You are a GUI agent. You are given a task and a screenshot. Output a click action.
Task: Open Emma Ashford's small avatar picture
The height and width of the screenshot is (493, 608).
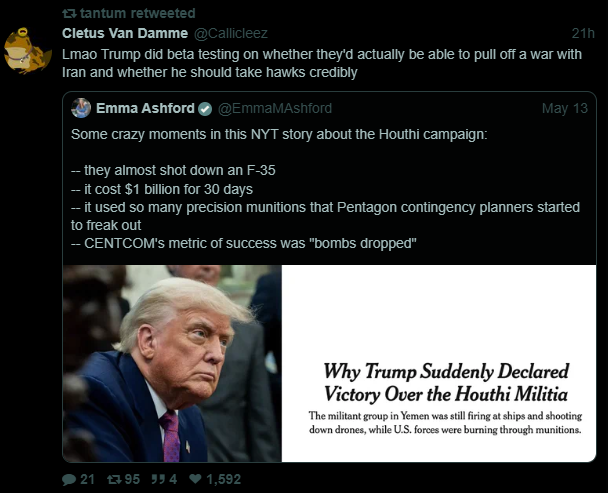point(81,108)
